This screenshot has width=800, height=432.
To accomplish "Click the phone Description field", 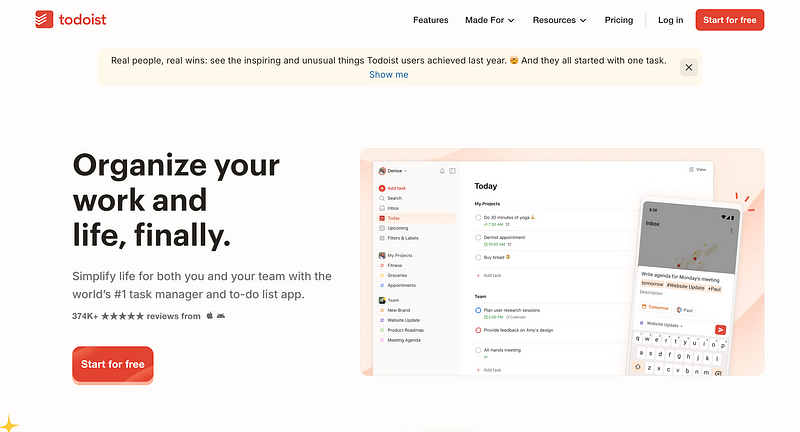I will pyautogui.click(x=651, y=293).
